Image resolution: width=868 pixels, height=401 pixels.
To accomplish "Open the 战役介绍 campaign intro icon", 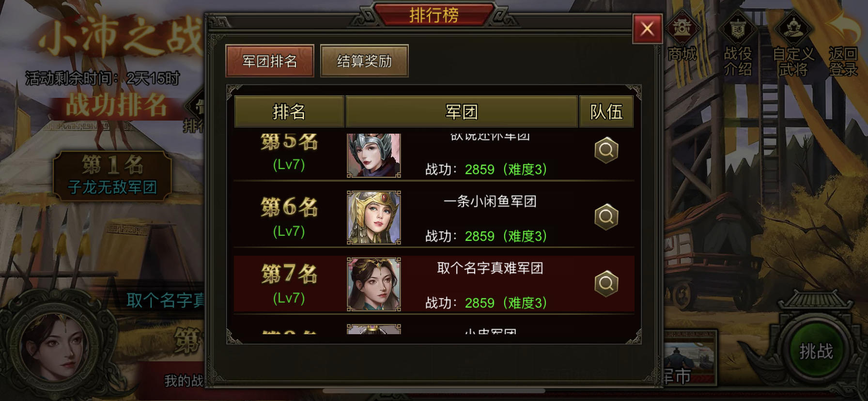I will tap(738, 44).
